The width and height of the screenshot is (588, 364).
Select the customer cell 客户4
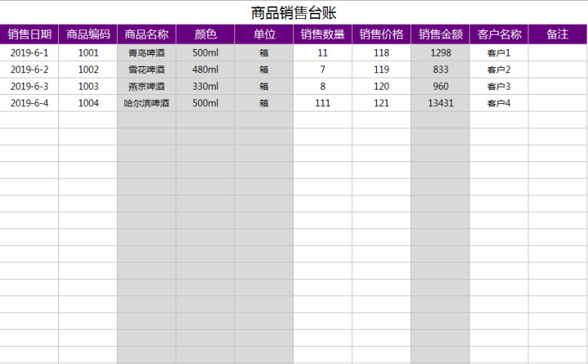(499, 103)
